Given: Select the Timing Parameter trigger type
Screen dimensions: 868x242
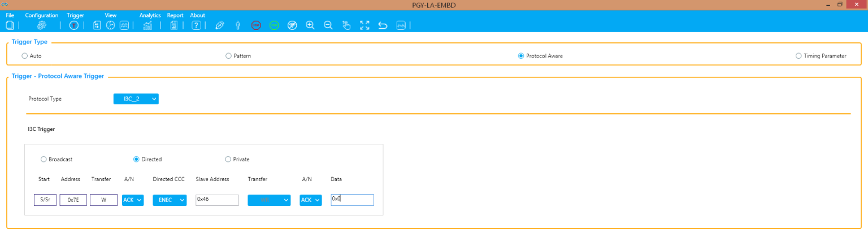Looking at the screenshot, I should click(x=798, y=56).
